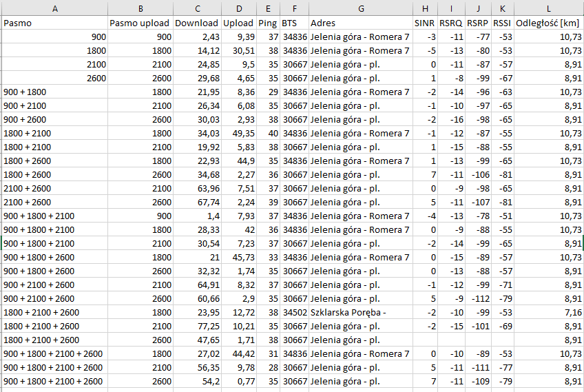Select the Upload cell with 7,93
584x392 pixels.
[x=239, y=216]
